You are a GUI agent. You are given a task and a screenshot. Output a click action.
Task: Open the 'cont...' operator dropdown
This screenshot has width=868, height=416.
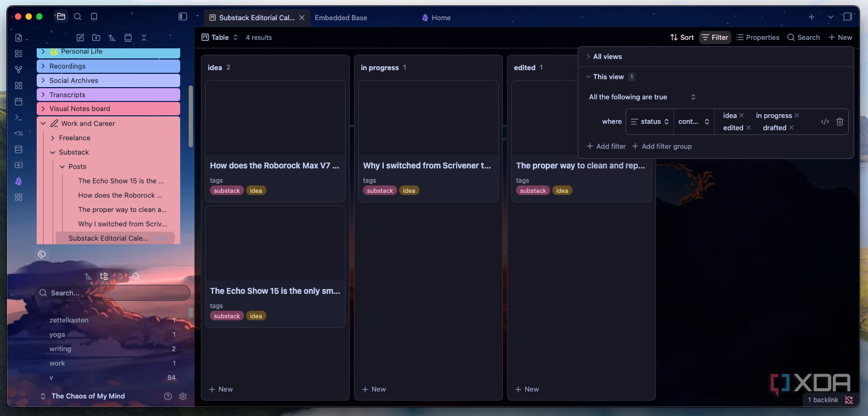694,122
